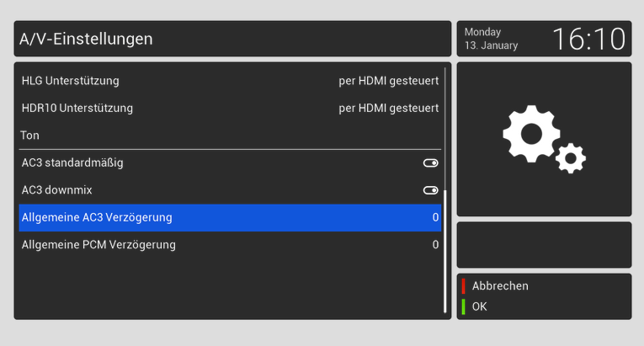Screen dimensions: 644x346
Task: Click the Ton section header
Action: pyautogui.click(x=31, y=135)
